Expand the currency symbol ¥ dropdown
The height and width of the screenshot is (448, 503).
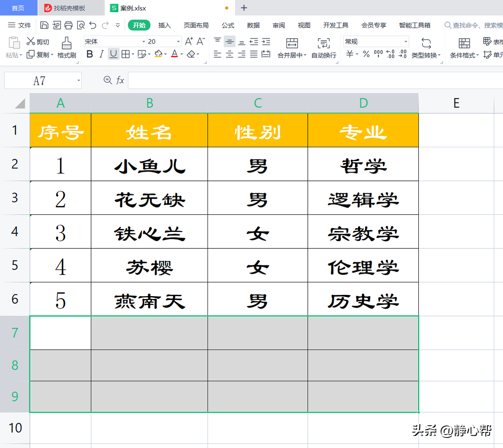point(357,54)
